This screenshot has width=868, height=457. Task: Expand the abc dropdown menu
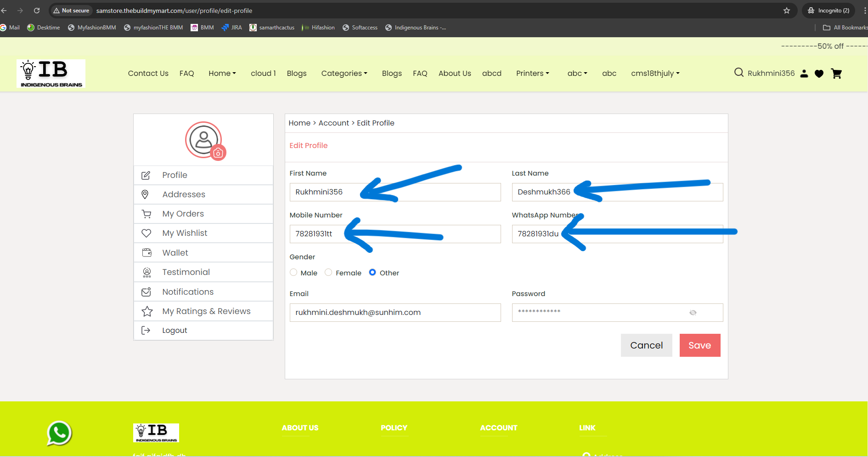pyautogui.click(x=577, y=73)
